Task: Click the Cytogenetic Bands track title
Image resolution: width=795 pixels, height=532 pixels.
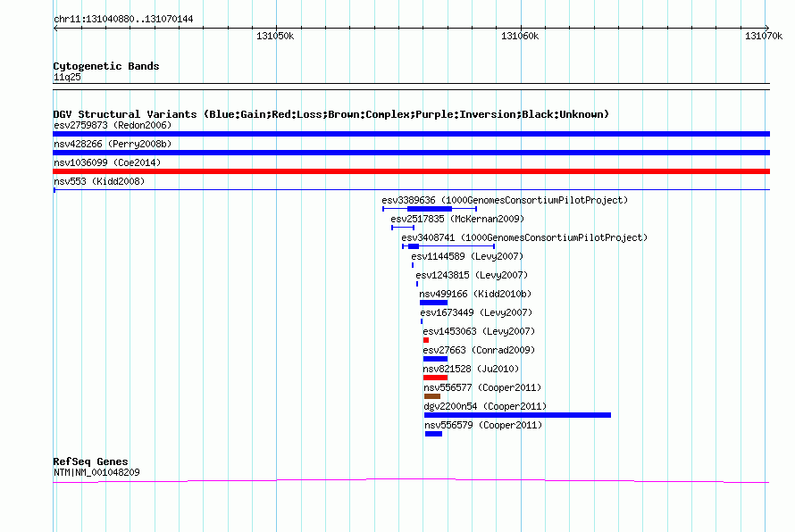Action: tap(106, 66)
